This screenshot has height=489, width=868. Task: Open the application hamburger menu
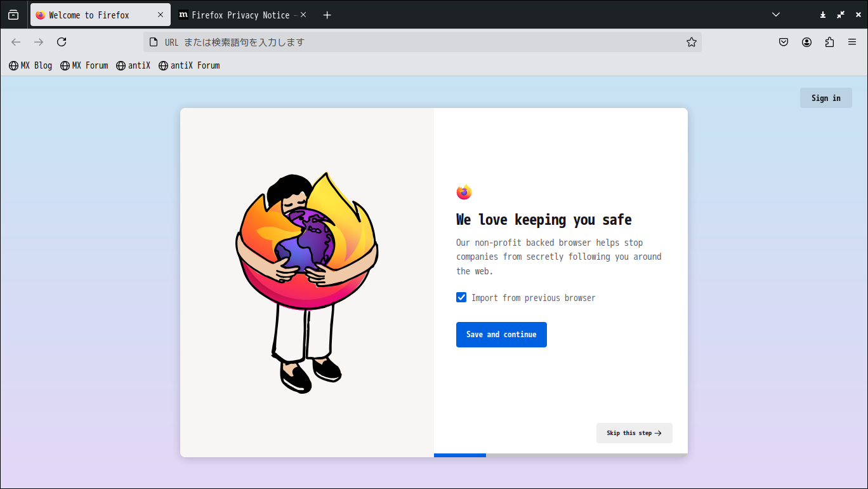[x=852, y=42]
